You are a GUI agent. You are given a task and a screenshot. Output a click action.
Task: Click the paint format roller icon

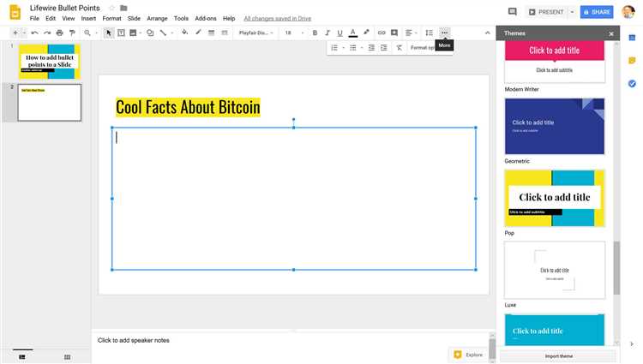point(72,33)
